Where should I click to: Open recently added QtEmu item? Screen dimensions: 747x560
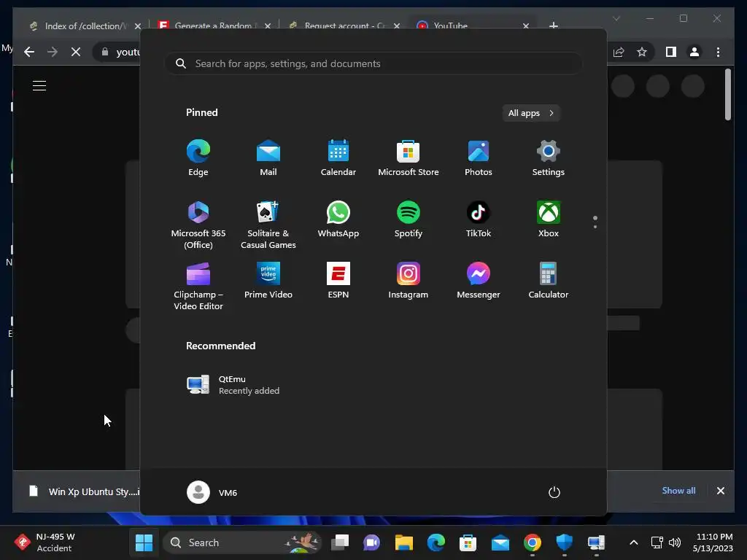233,385
